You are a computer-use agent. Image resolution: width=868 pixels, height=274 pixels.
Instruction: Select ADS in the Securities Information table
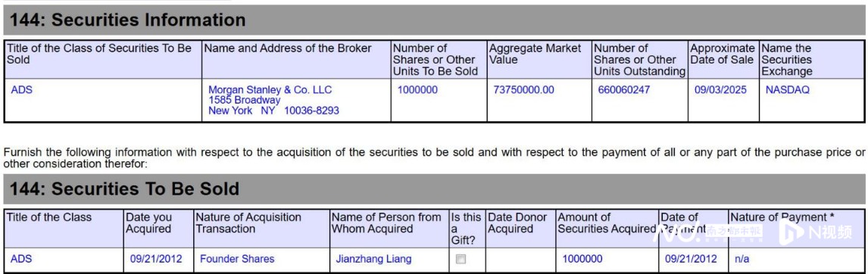pos(22,89)
